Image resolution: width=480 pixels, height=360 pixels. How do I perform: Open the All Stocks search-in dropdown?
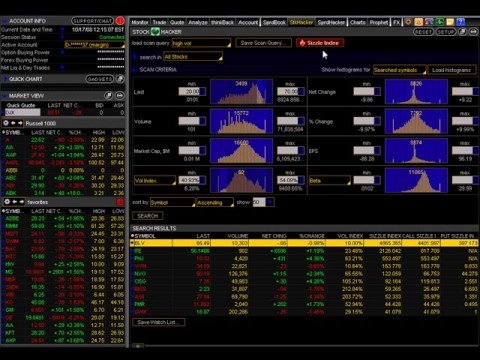(x=193, y=56)
